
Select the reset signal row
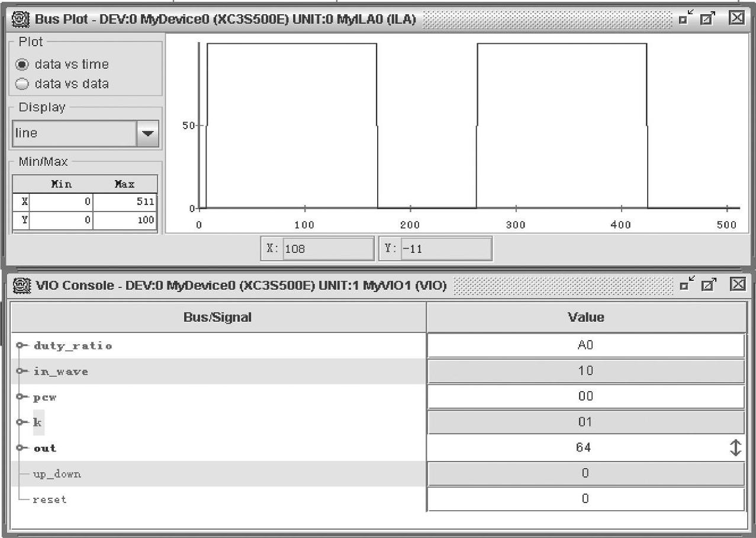[218, 499]
